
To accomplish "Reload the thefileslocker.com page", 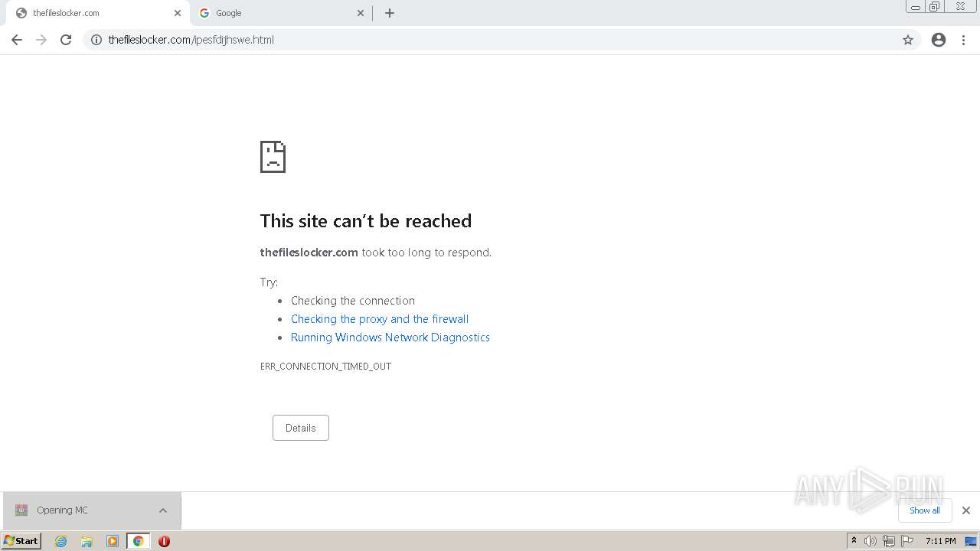I will coord(66,40).
